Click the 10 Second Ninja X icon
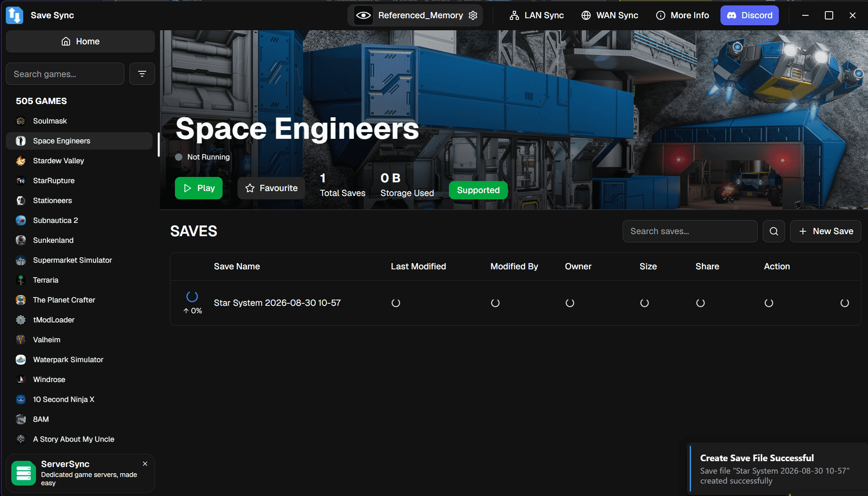This screenshot has height=496, width=868. point(21,399)
